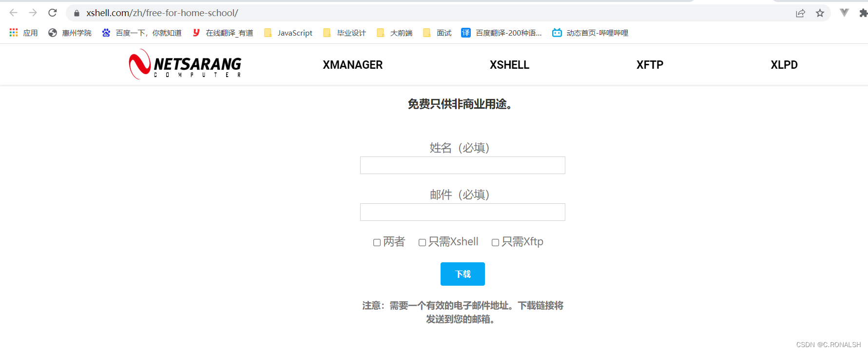Reload the page with refresh icon
This screenshot has height=352, width=868.
[53, 13]
